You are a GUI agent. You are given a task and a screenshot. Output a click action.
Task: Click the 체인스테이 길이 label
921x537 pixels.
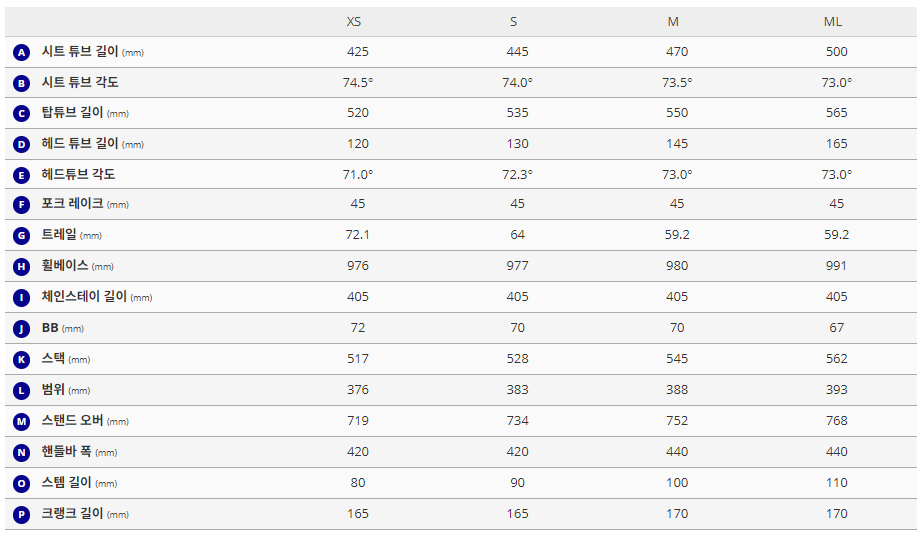coord(84,297)
